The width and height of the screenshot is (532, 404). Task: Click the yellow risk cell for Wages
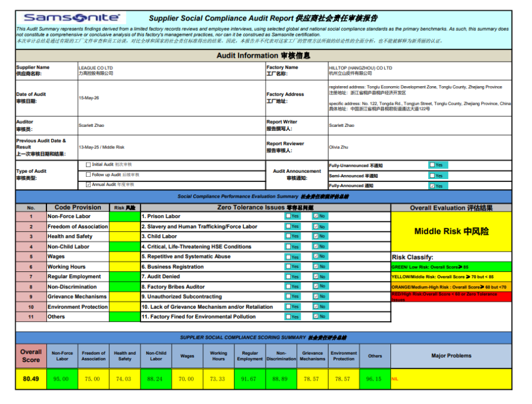[125, 257]
